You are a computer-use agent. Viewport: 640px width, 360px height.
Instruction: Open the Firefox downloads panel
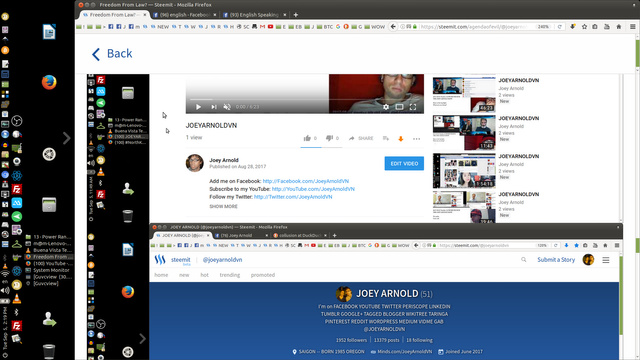tap(573, 27)
